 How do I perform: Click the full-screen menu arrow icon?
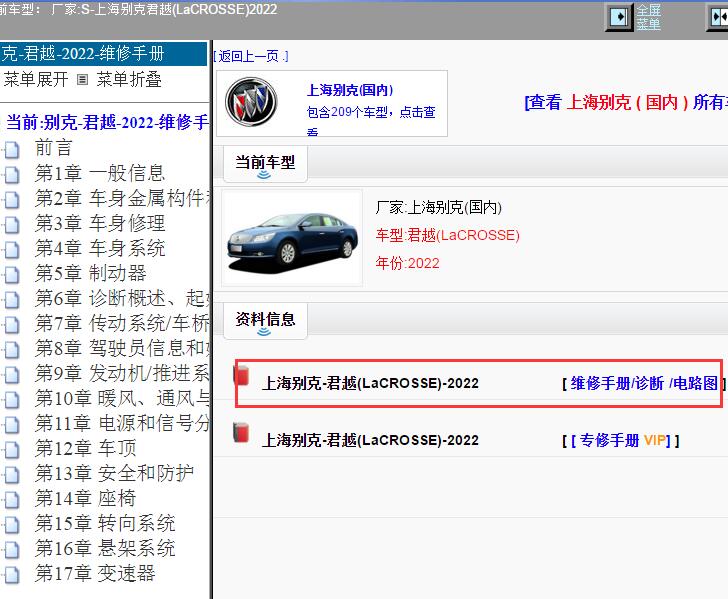pyautogui.click(x=619, y=18)
